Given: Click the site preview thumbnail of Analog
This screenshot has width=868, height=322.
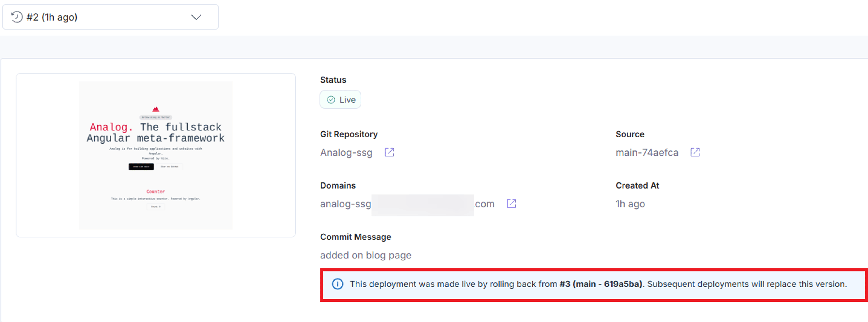Looking at the screenshot, I should tap(156, 155).
